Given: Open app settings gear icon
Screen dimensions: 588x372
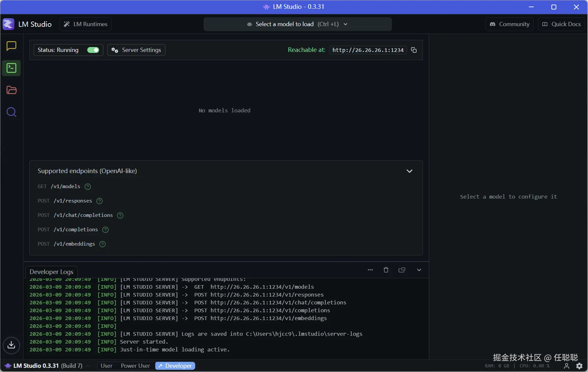Looking at the screenshot, I should click(580, 366).
